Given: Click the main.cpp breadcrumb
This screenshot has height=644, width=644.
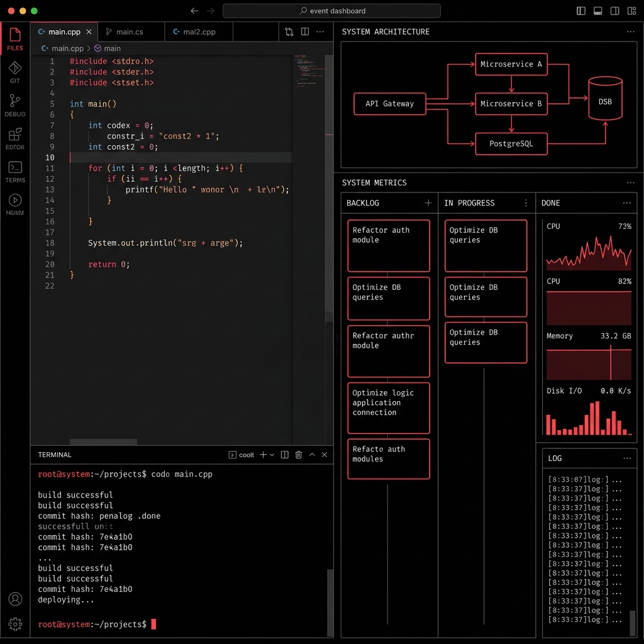Looking at the screenshot, I should 62,48.
